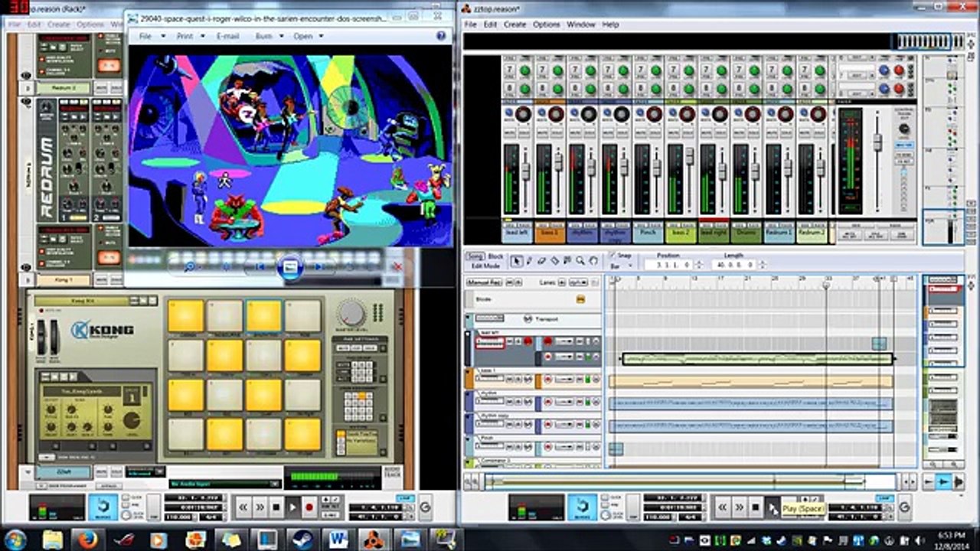Select the Mute tool in sequencer toolbar
Screen dimensions: 980x551
click(x=567, y=261)
